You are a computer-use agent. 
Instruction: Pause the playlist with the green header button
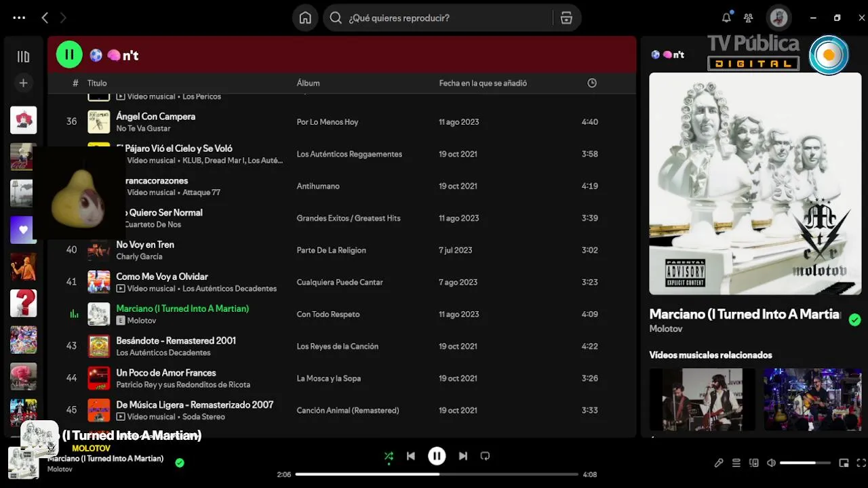point(69,55)
